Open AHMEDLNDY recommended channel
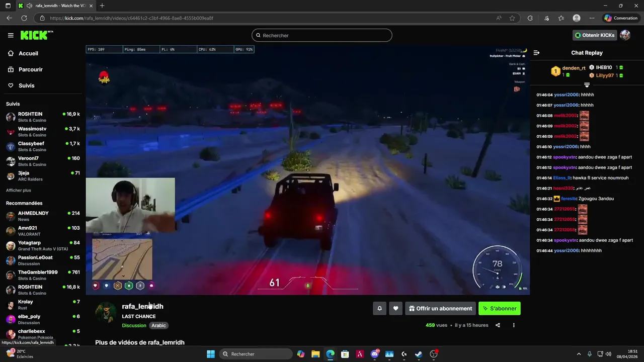Viewport: 644px width, 362px height. coord(43,216)
